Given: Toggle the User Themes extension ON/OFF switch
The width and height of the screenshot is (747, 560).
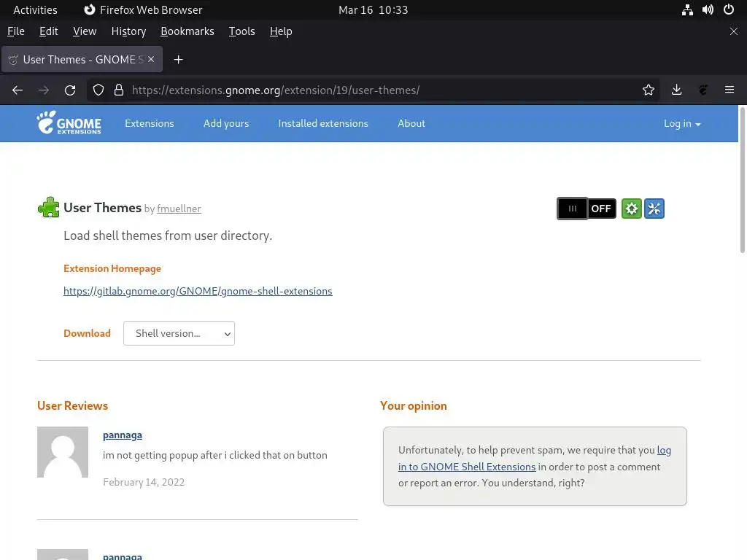Looking at the screenshot, I should point(587,209).
